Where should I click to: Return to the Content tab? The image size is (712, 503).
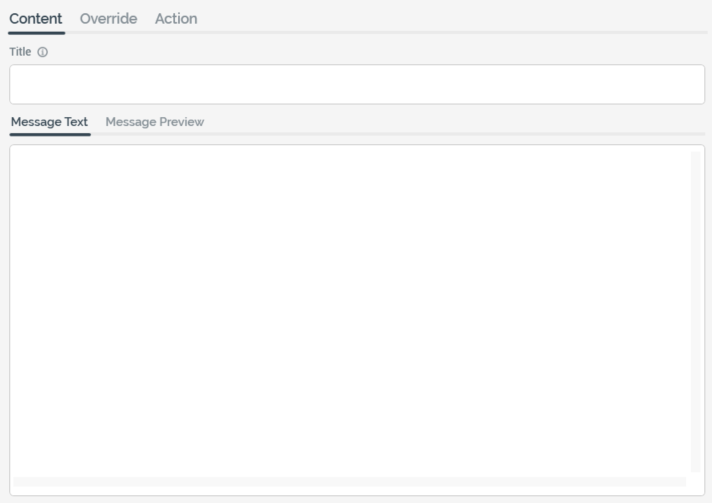[36, 18]
